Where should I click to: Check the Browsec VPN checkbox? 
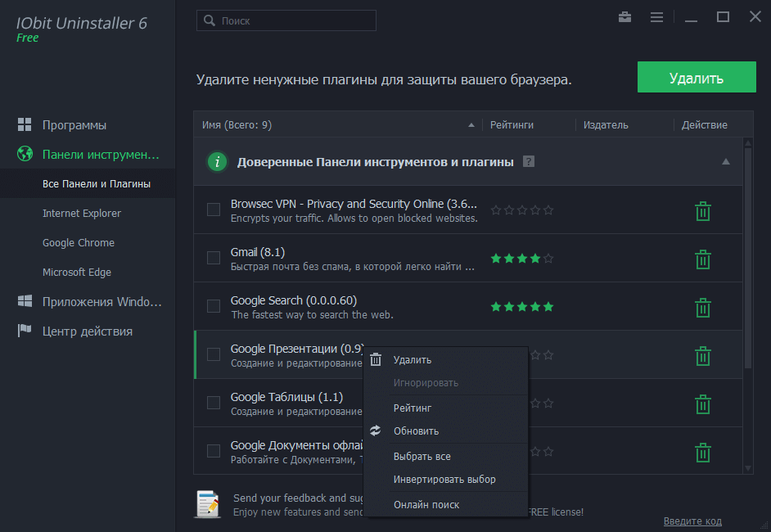[214, 210]
